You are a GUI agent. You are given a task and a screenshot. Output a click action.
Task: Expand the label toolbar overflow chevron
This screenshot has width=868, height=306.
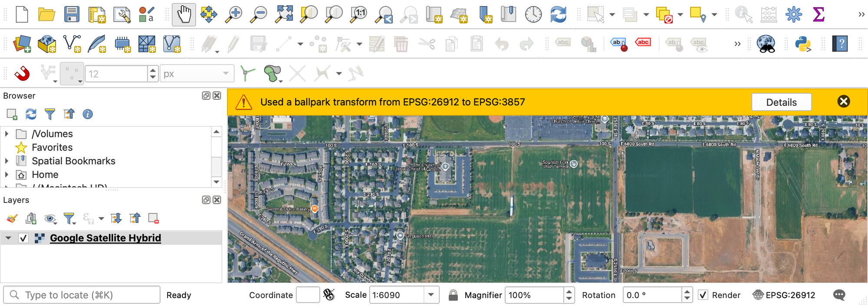[737, 44]
